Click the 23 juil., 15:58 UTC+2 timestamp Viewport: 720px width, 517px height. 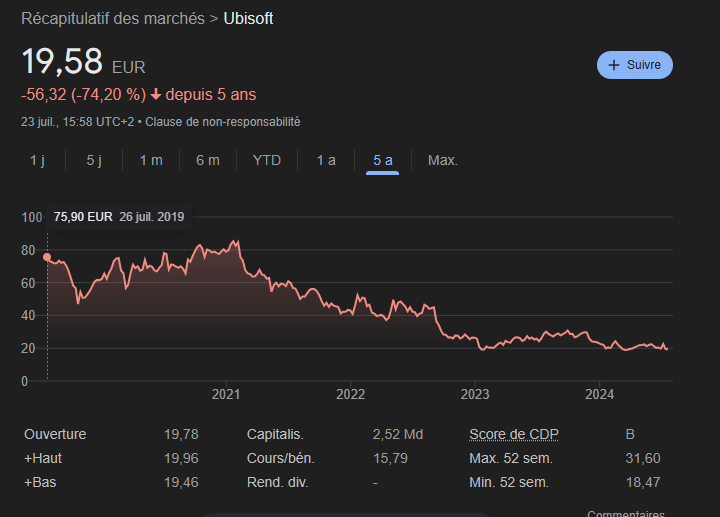pyautogui.click(x=78, y=122)
